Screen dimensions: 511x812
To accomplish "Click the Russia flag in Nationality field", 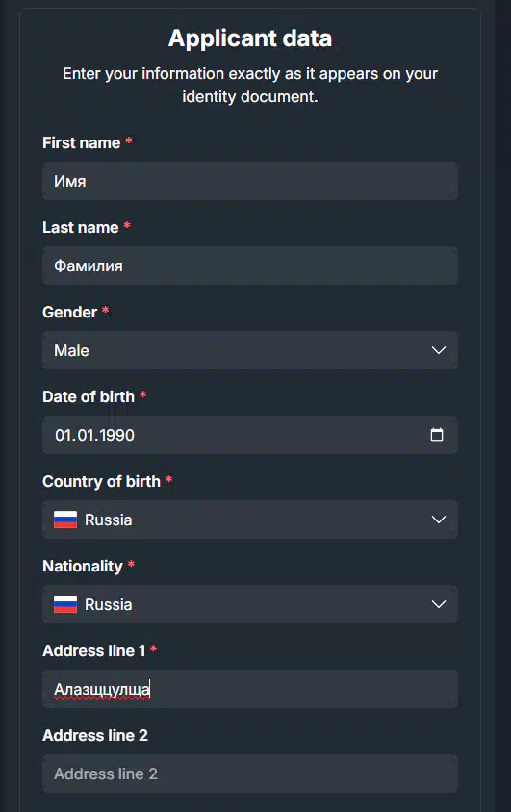I will [x=65, y=604].
